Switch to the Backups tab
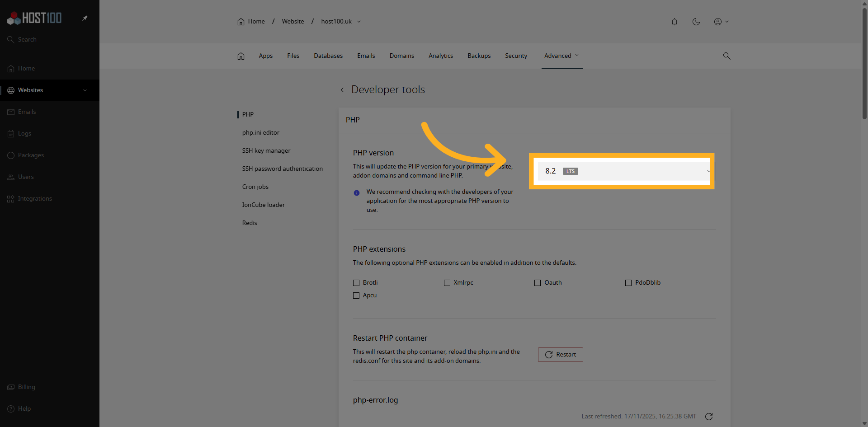The width and height of the screenshot is (868, 427). 479,56
